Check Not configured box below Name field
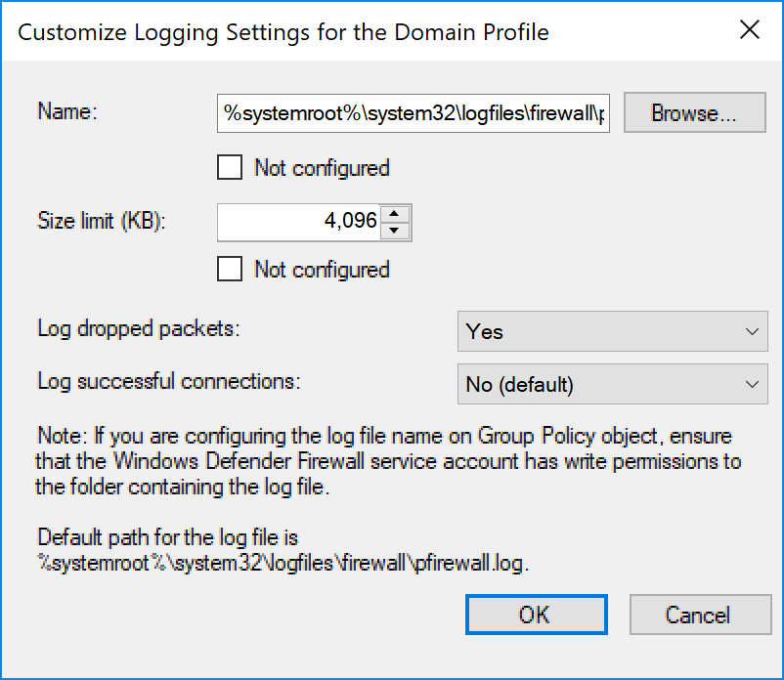The height and width of the screenshot is (680, 784). point(230,167)
